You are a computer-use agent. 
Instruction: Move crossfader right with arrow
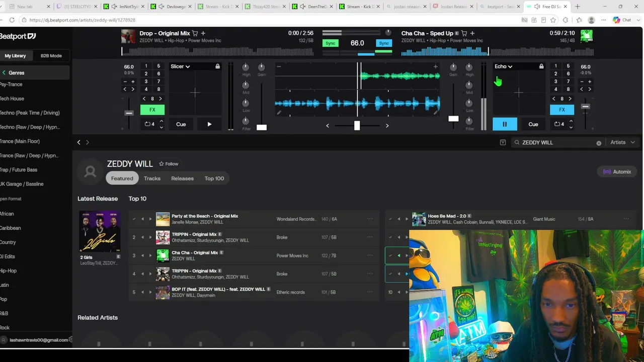pos(387,126)
